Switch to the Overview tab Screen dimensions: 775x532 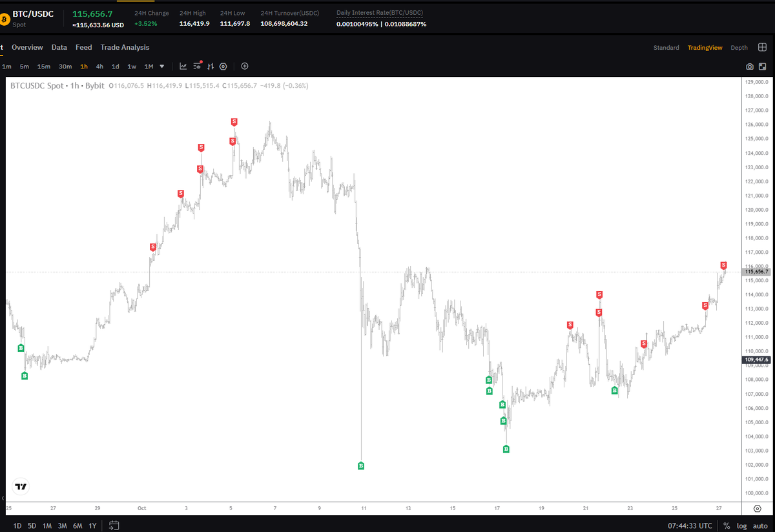pos(27,47)
